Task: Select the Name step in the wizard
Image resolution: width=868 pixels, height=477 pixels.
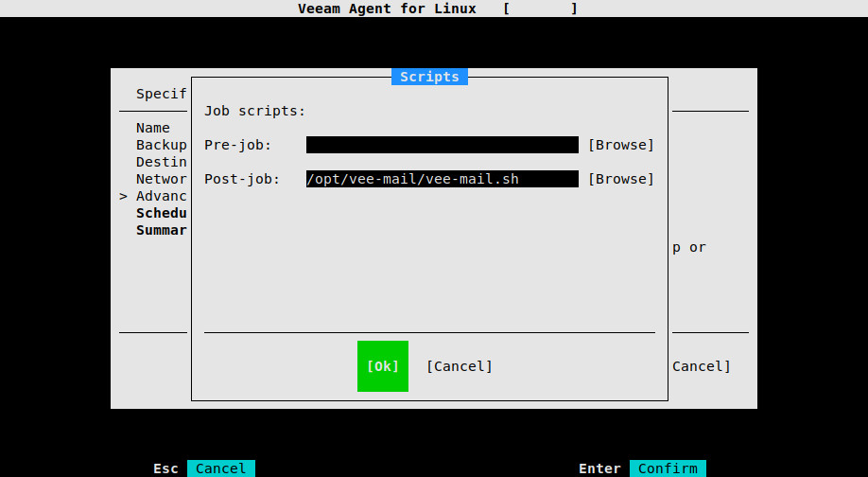Action: click(153, 128)
